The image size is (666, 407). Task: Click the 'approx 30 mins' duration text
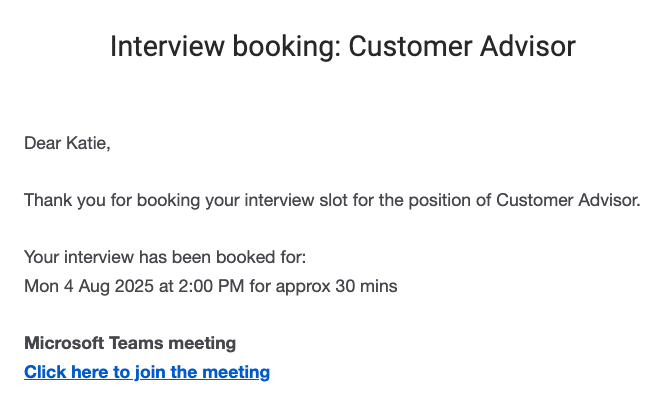[x=336, y=286]
